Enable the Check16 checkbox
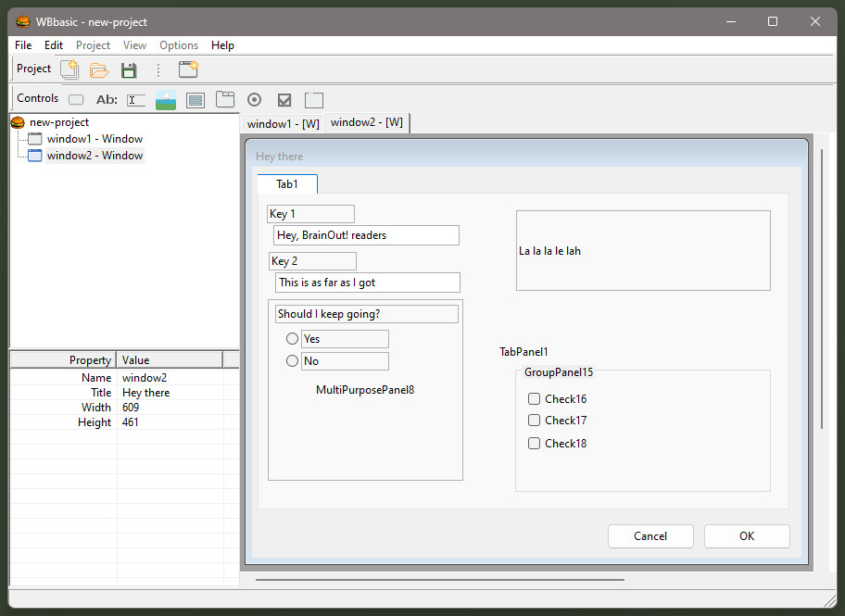Image resolution: width=845 pixels, height=616 pixels. (534, 398)
